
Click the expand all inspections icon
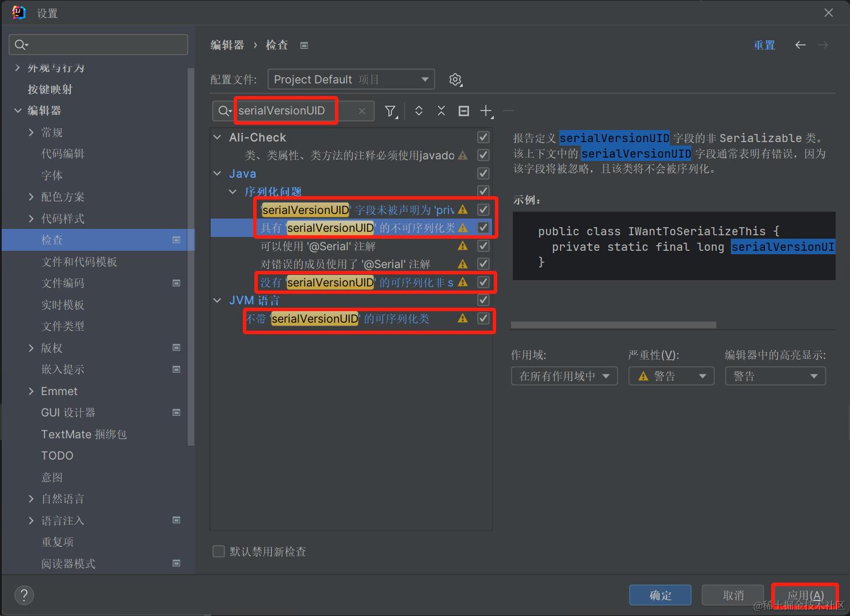pos(419,111)
